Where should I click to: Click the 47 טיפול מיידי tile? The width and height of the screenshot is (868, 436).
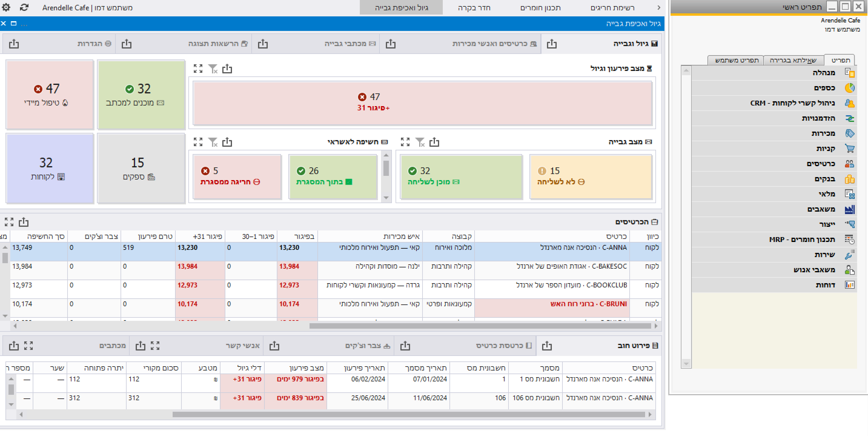[50, 95]
